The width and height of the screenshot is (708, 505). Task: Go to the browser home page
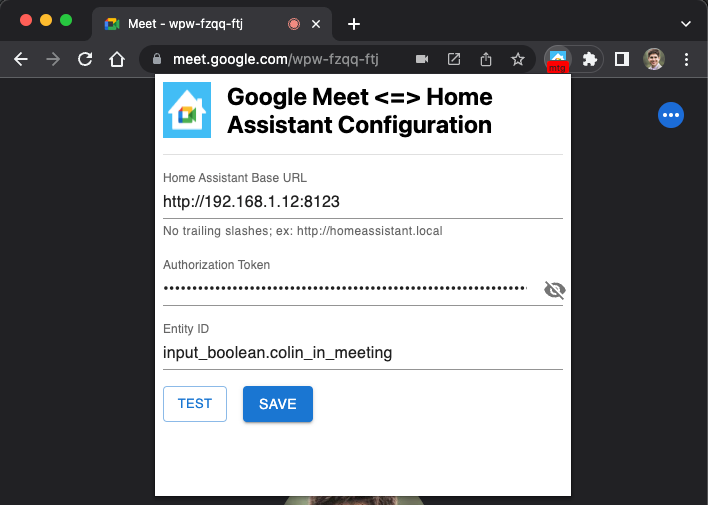117,59
